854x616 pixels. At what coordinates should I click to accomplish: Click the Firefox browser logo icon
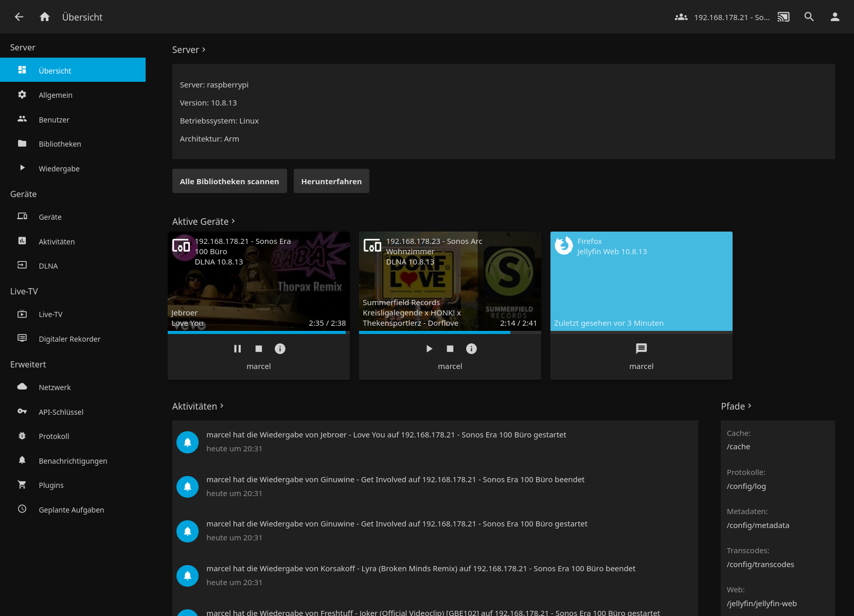[564, 245]
